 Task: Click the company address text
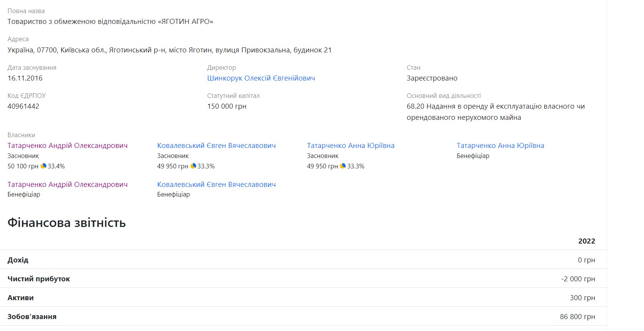pos(169,50)
